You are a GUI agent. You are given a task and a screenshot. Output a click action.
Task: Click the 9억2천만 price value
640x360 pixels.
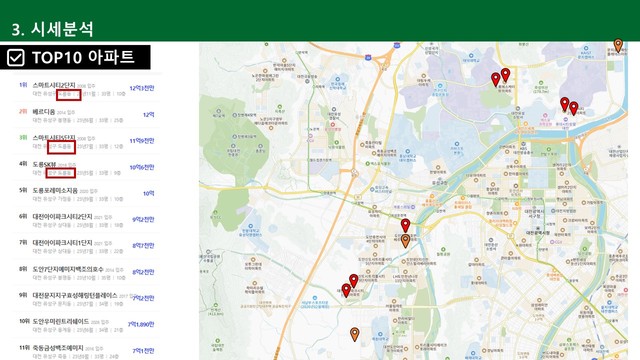pos(143,220)
